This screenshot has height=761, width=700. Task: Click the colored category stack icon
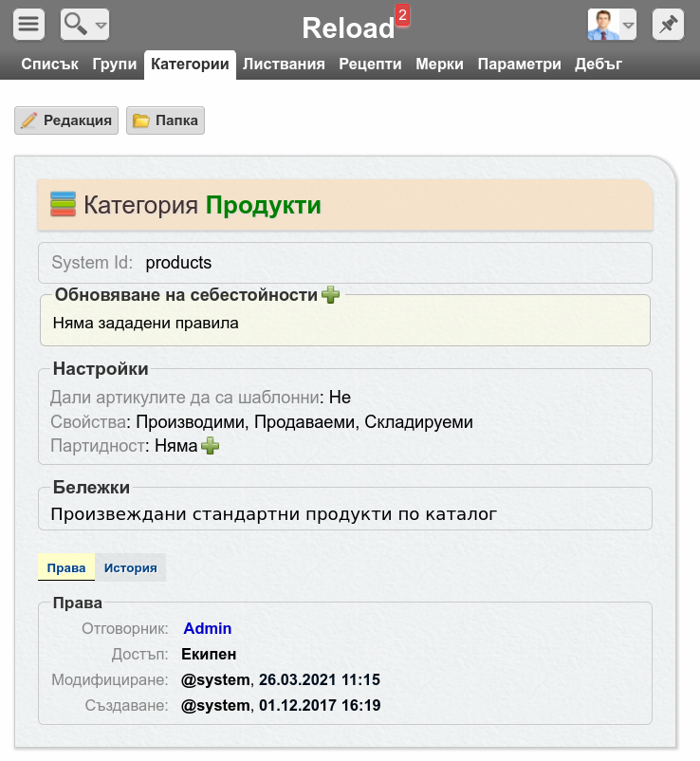coord(63,204)
